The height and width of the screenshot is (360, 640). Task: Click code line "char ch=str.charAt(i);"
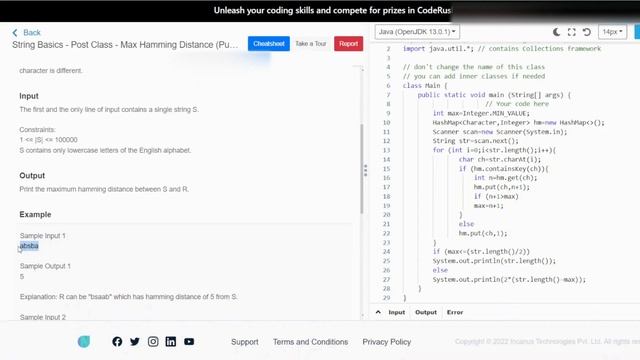(500, 160)
